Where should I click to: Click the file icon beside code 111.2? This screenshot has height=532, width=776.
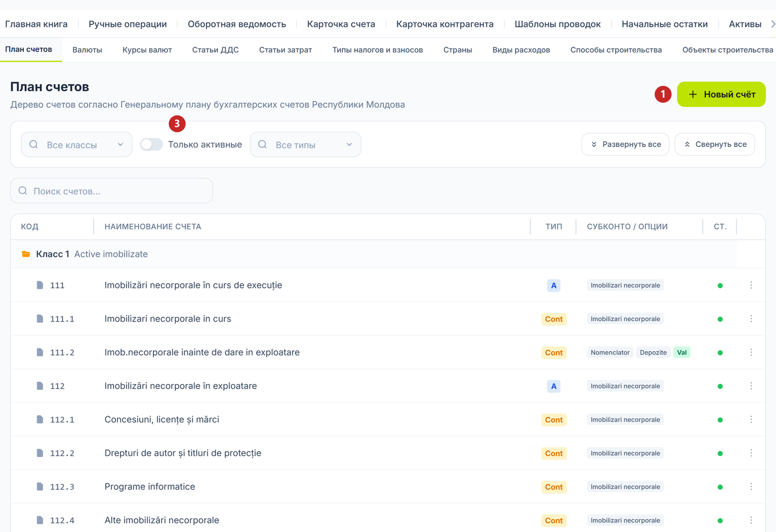[x=40, y=353]
